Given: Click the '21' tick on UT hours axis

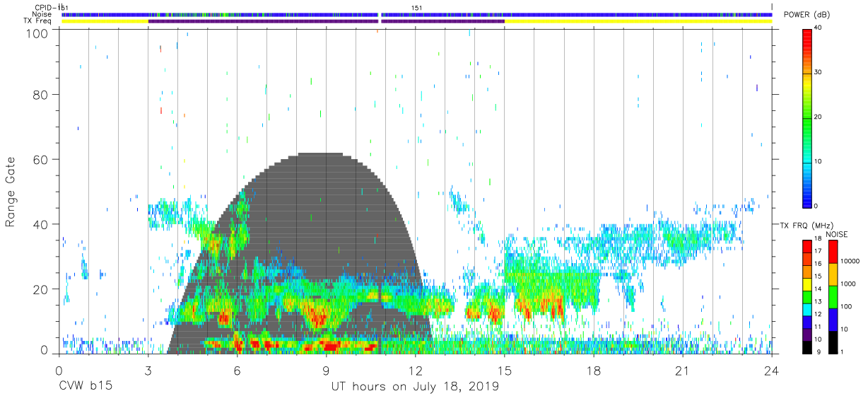Looking at the screenshot, I should tap(683, 371).
